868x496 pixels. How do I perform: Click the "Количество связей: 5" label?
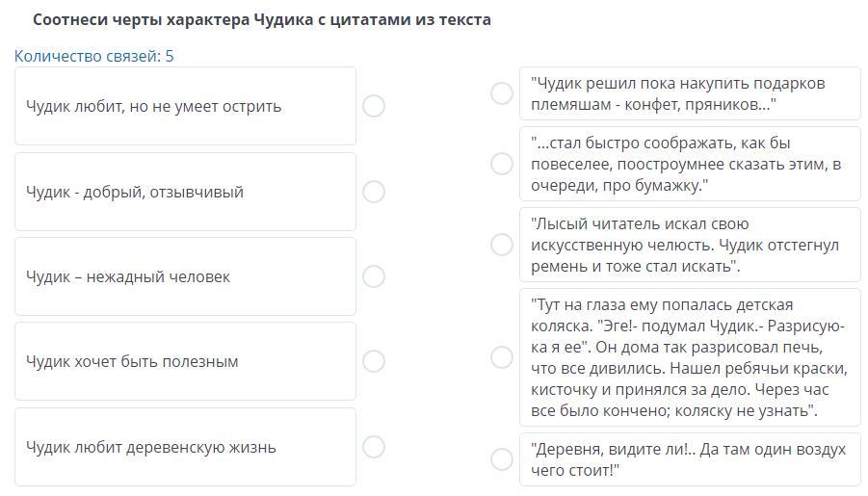94,56
